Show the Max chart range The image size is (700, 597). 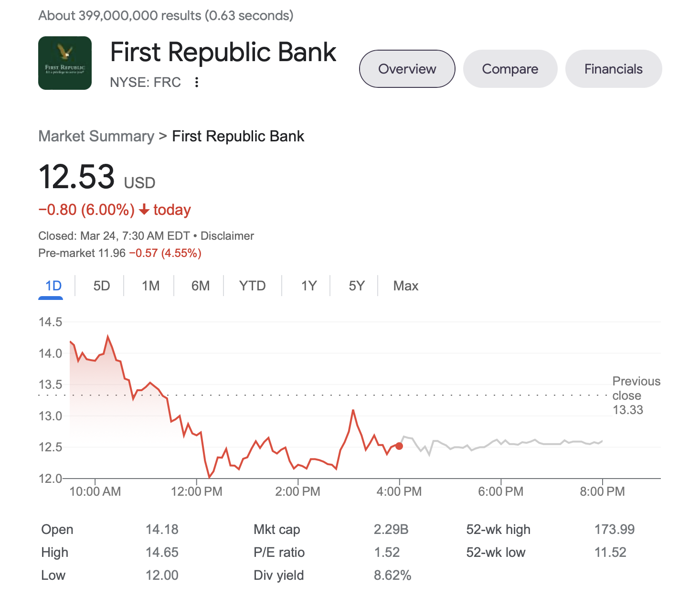[x=406, y=286]
